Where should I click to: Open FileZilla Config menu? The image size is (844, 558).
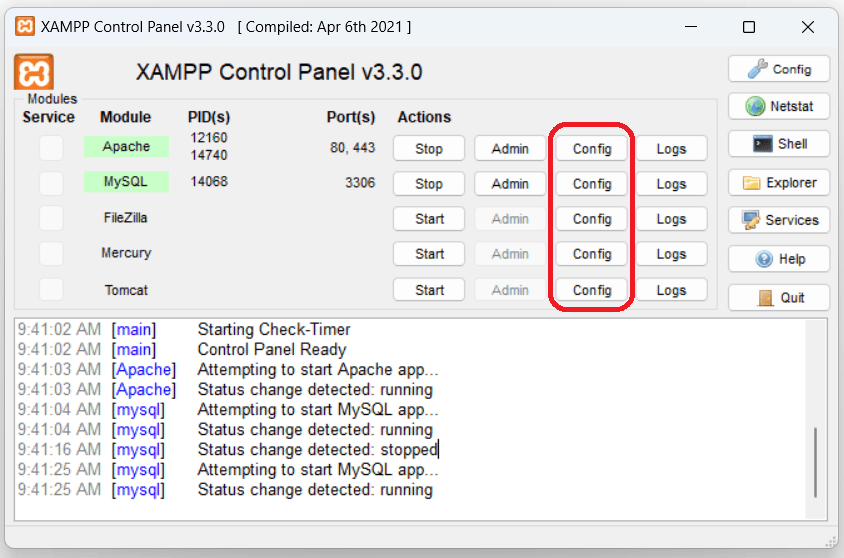coord(592,219)
